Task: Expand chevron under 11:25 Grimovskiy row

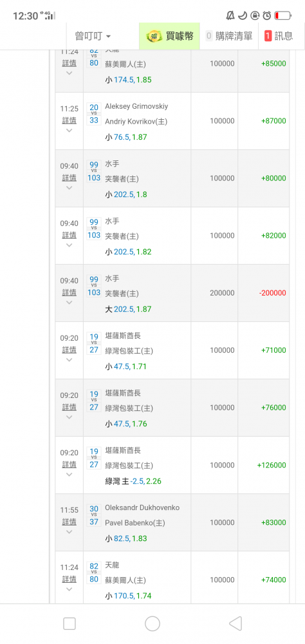Action: pos(69,131)
